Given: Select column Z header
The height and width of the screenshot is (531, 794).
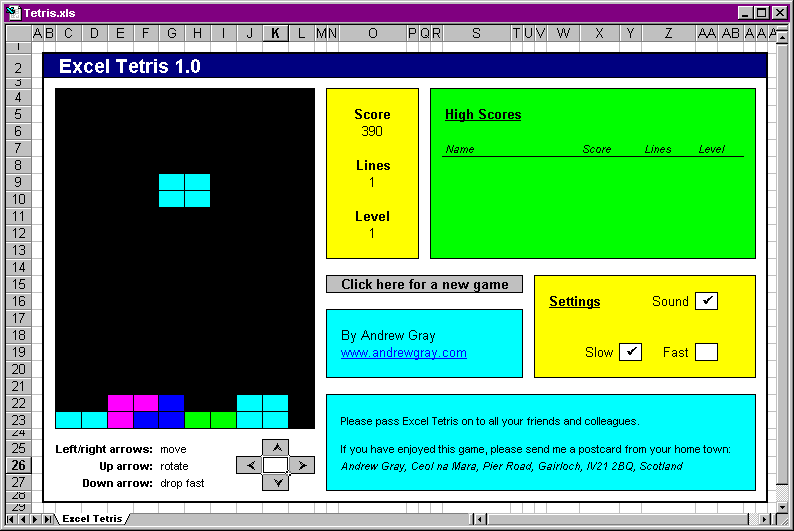Looking at the screenshot, I should pos(668,33).
